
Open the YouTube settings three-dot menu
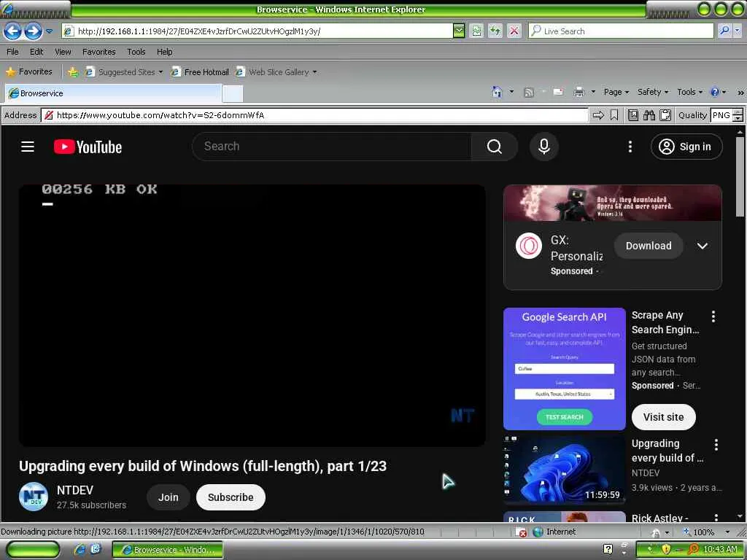pos(630,147)
